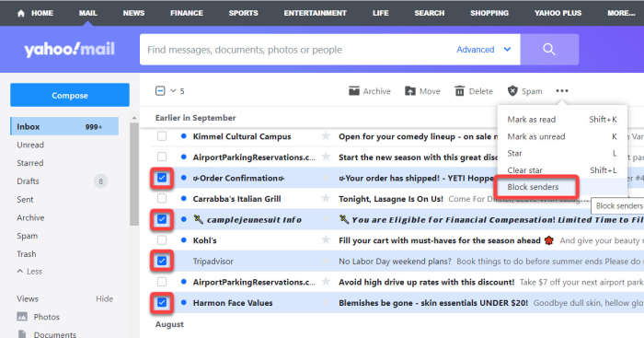Screen dimensions: 644x338
Task: Uncheck the Harmon Face Values email checkbox
Action: (162, 303)
